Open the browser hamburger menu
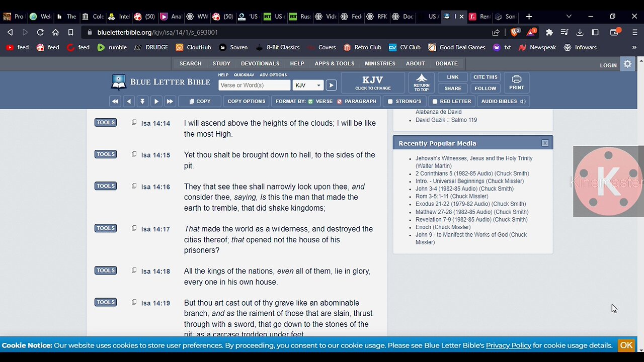Image resolution: width=644 pixels, height=362 pixels. coord(635,32)
